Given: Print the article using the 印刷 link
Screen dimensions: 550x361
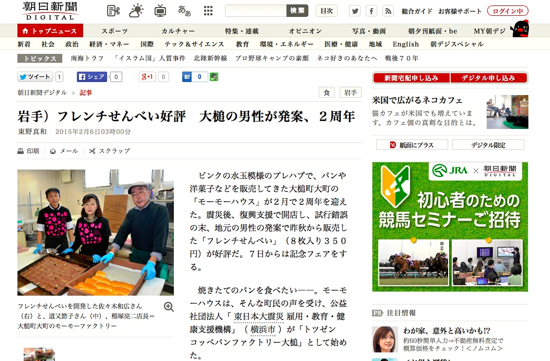Looking at the screenshot, I should click(x=28, y=151).
